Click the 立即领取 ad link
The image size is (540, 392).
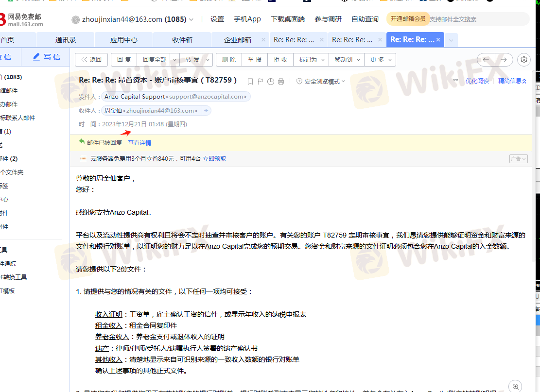(214, 159)
